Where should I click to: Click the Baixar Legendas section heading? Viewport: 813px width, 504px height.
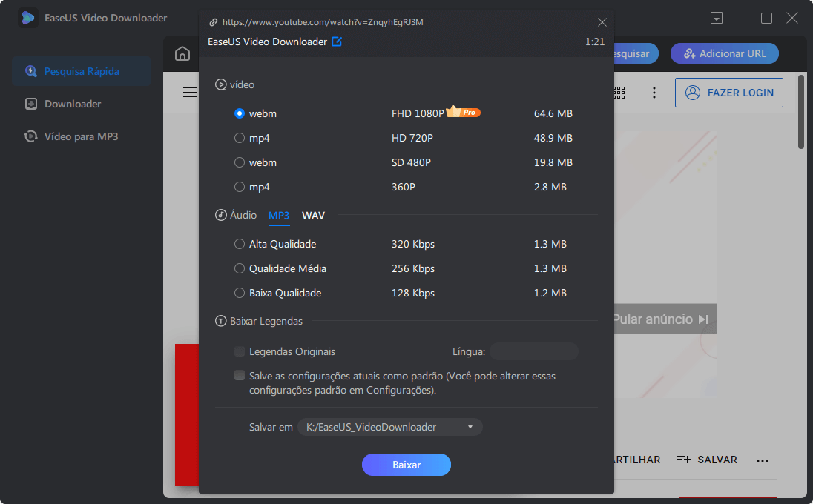266,321
